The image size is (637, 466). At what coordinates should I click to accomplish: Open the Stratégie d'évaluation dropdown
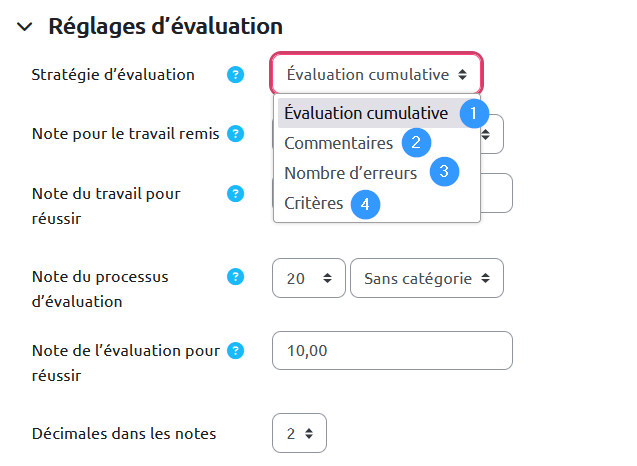(376, 74)
